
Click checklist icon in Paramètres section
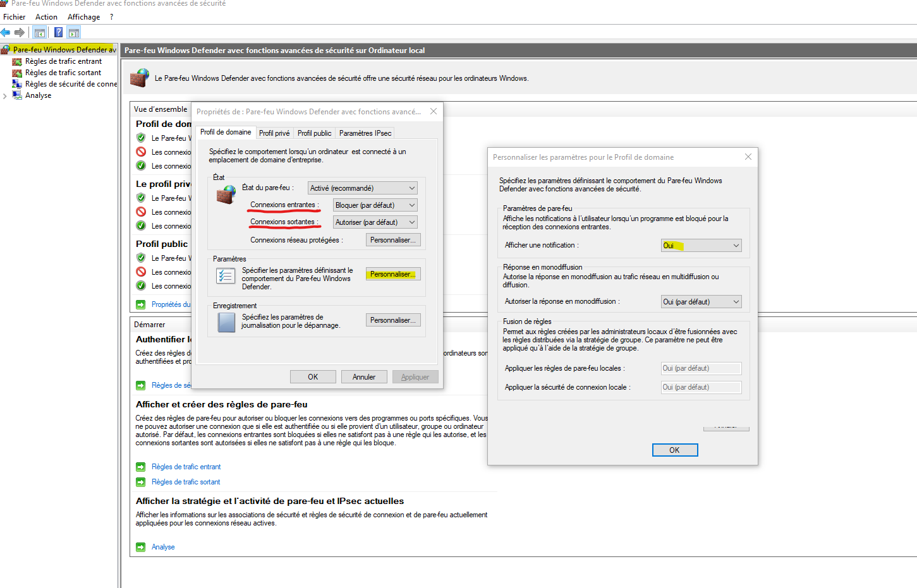coord(226,275)
